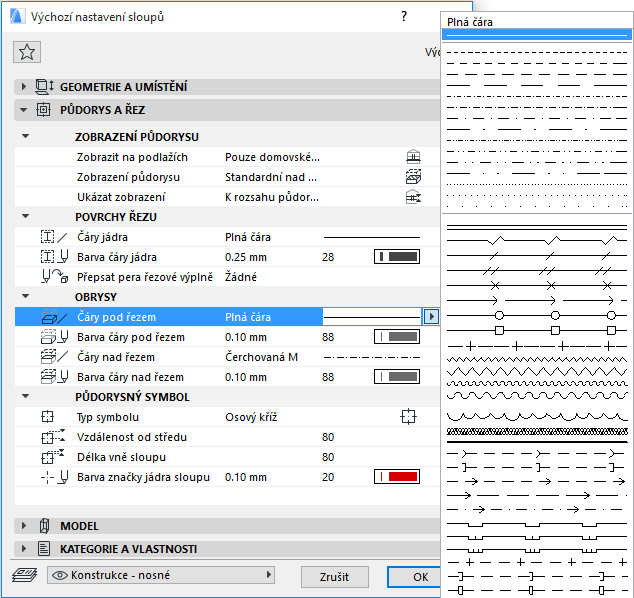Select the Plná čára solid line type
This screenshot has width=634, height=598.
[537, 36]
